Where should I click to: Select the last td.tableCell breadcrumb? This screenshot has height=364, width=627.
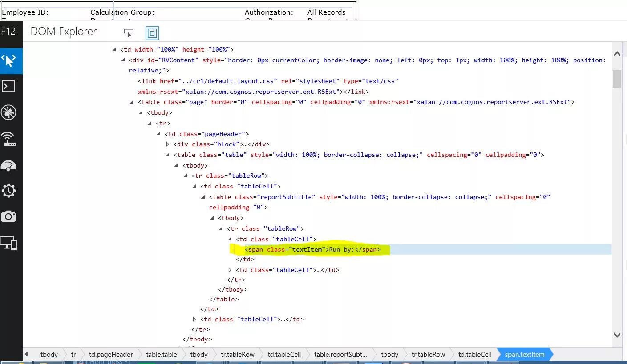[475, 355]
